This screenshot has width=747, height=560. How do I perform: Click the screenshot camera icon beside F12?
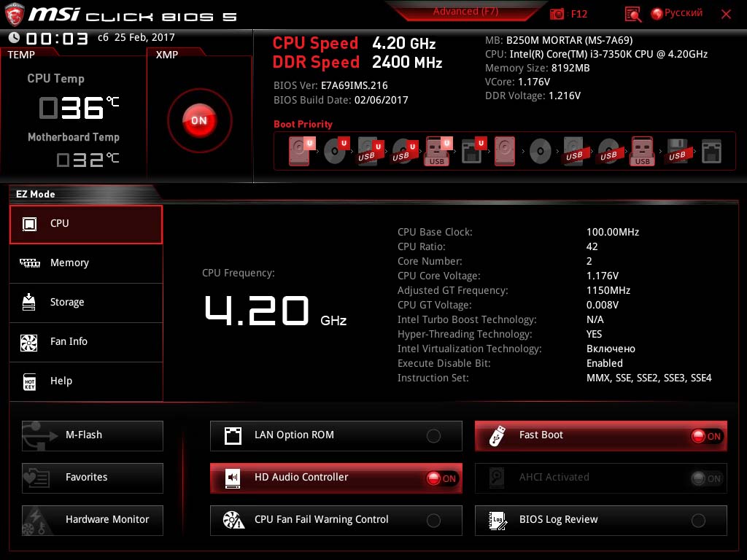[557, 14]
